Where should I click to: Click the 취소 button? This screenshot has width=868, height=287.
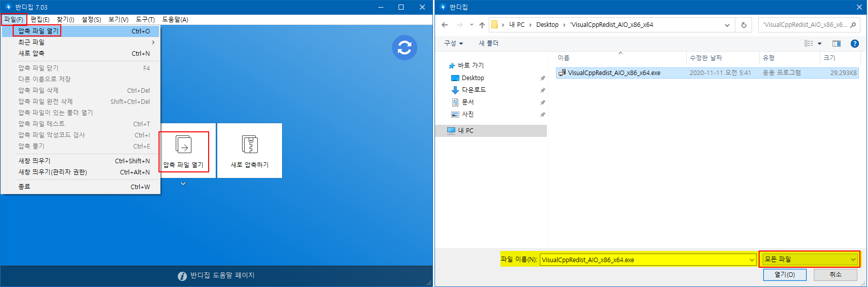pos(835,274)
